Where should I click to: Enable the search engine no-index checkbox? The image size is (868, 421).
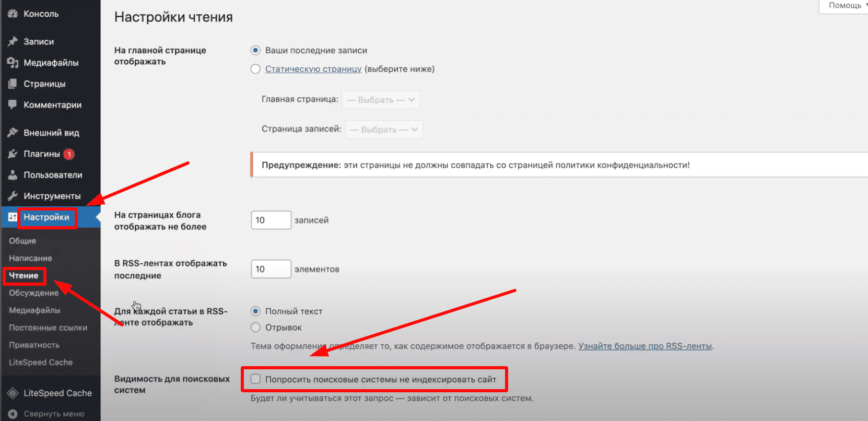255,379
